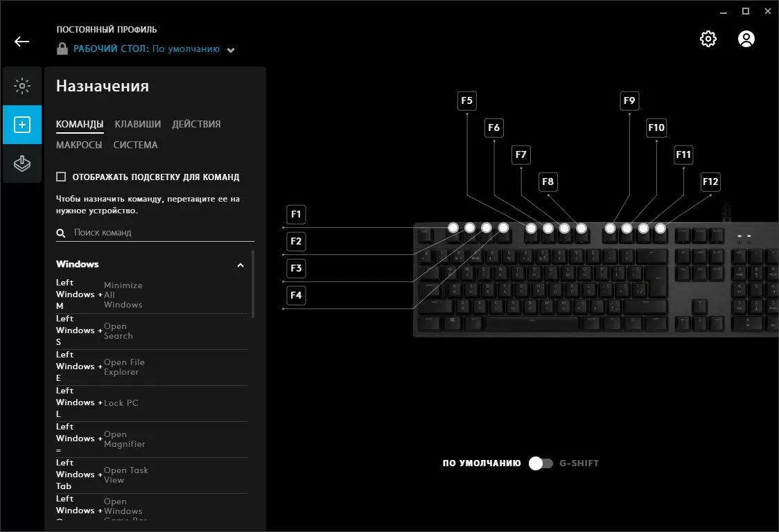Screen dimensions: 779x532
Task: Click the profile lock icon
Action: click(x=62, y=49)
